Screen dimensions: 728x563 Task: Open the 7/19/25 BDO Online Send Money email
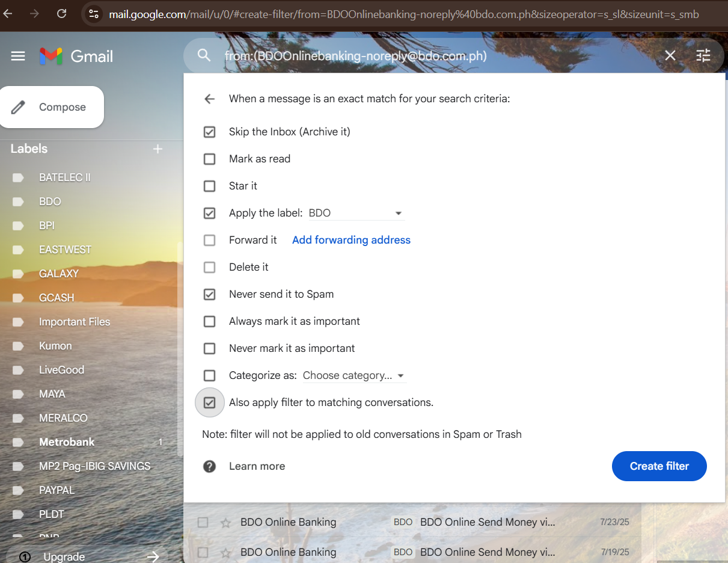[488, 552]
